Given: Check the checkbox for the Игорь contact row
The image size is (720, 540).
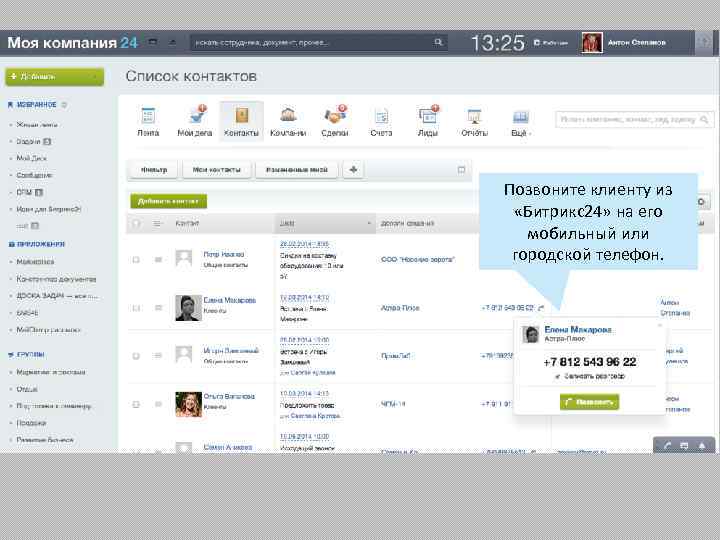Looking at the screenshot, I should coord(136,356).
